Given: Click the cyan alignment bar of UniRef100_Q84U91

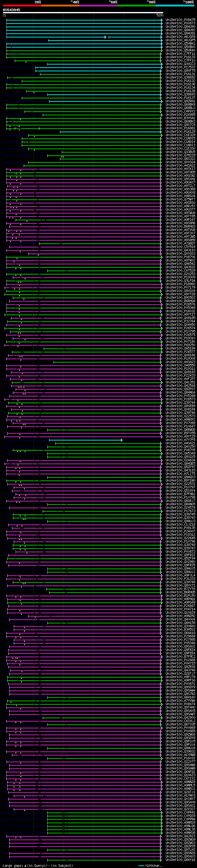Looking at the screenshot, I should click(84, 34).
